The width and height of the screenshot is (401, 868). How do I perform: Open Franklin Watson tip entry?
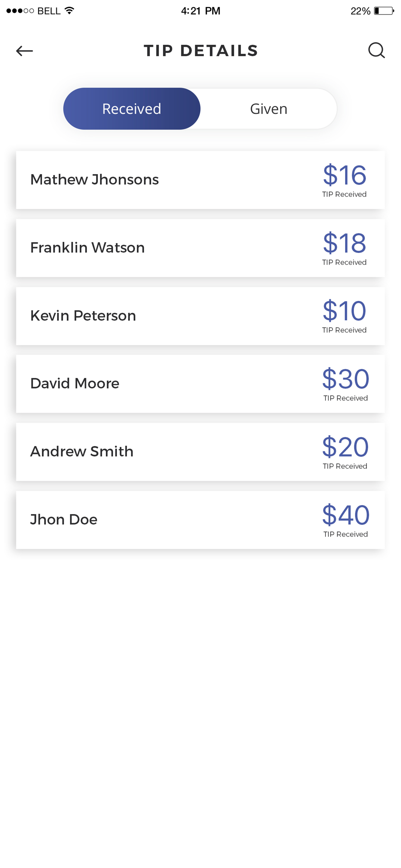[200, 248]
